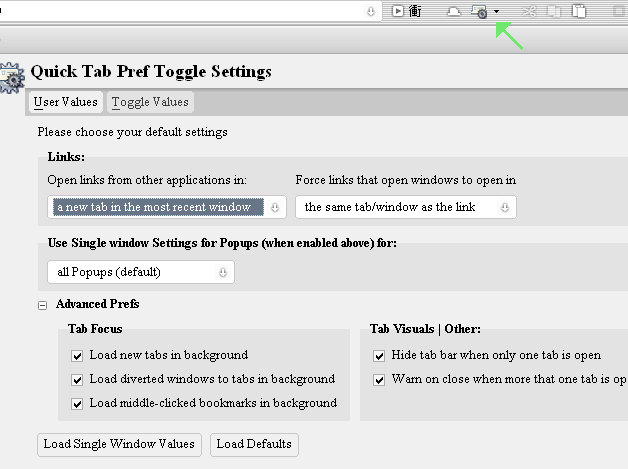Image resolution: width=628 pixels, height=469 pixels.
Task: Click the Load Single Window Values button
Action: point(119,445)
